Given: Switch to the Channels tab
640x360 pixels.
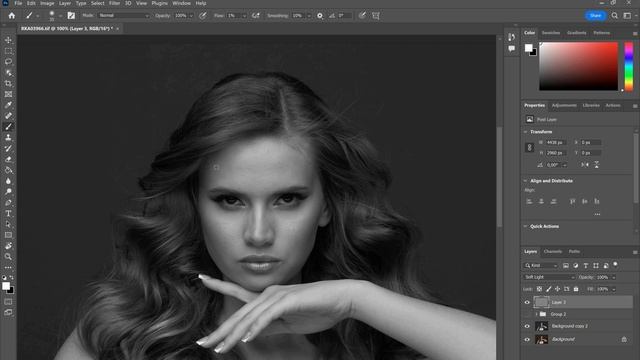Looking at the screenshot, I should coord(553,251).
